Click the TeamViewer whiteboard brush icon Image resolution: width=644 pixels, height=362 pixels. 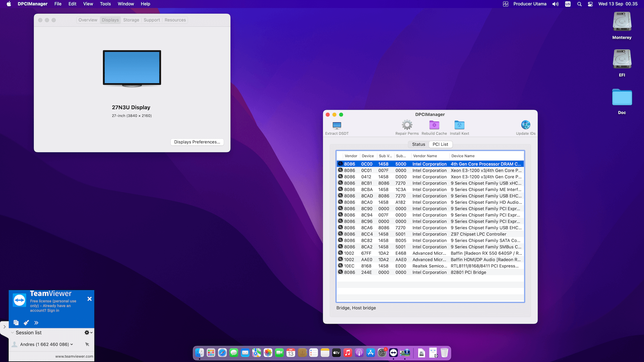[x=26, y=322]
